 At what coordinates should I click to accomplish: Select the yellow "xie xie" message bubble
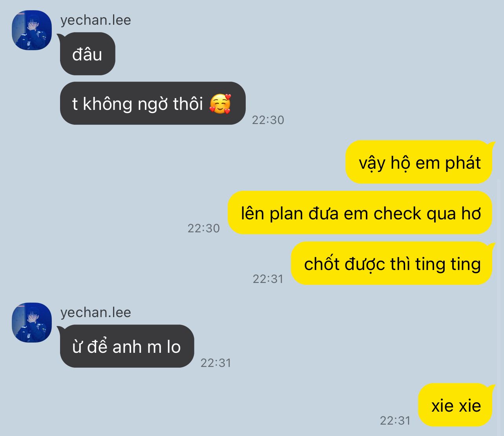click(456, 405)
